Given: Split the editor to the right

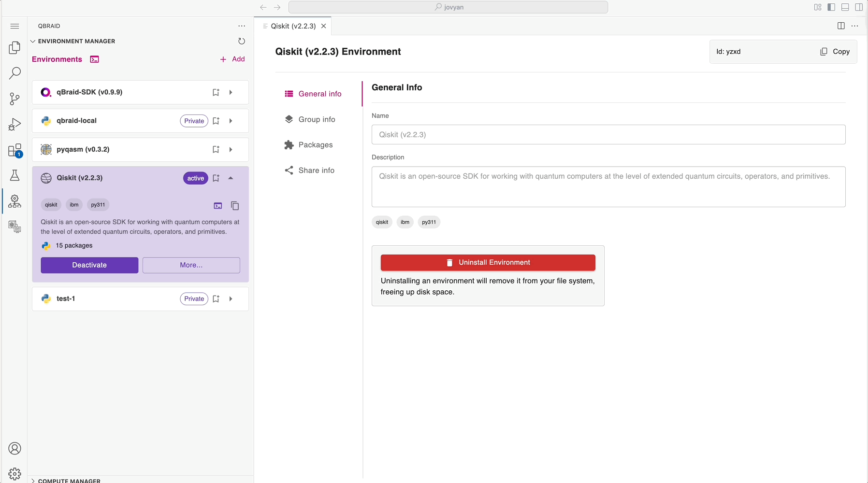Looking at the screenshot, I should click(841, 26).
